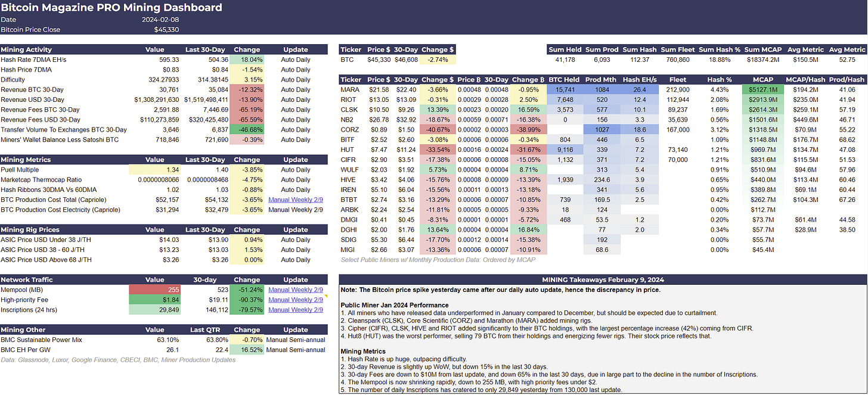
Task: Select Hash Ribbons 30DMA Vs 60DMA label
Action: click(x=48, y=189)
